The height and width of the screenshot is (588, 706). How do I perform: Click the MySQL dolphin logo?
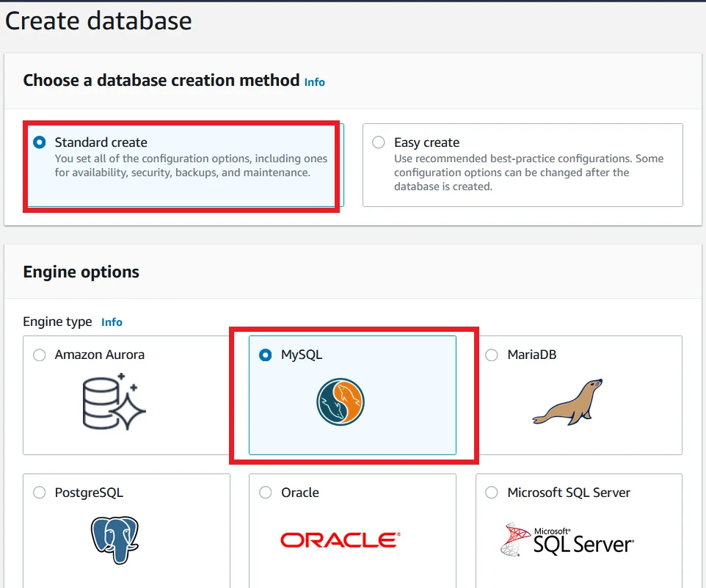(341, 402)
